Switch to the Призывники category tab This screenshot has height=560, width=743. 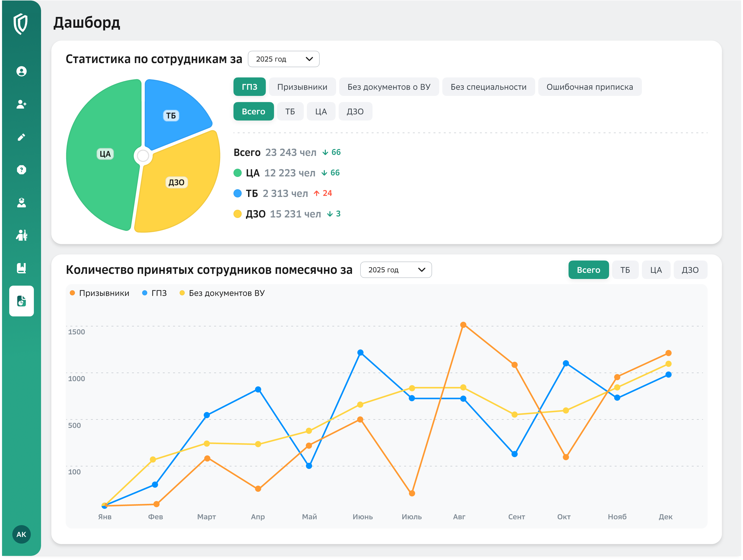[x=302, y=87]
